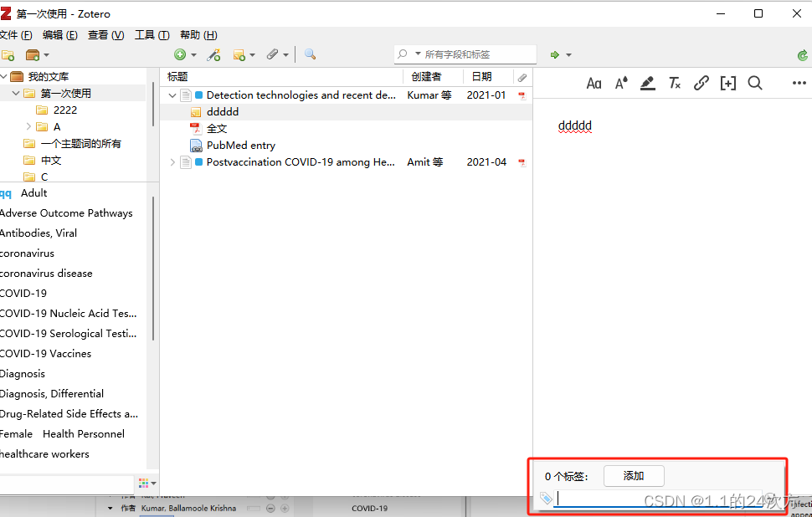
Task: Open the tag selector color menu button
Action: click(147, 483)
